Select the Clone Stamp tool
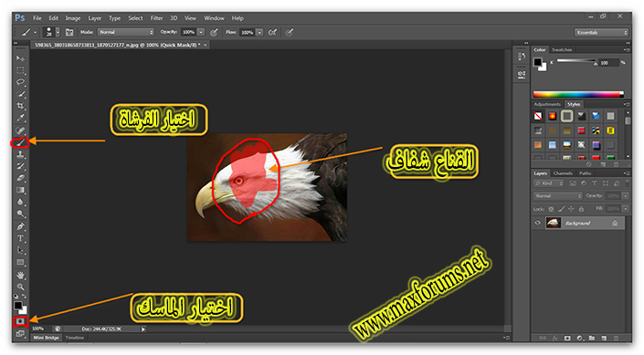Image resolution: width=644 pixels, height=355 pixels. tap(20, 155)
